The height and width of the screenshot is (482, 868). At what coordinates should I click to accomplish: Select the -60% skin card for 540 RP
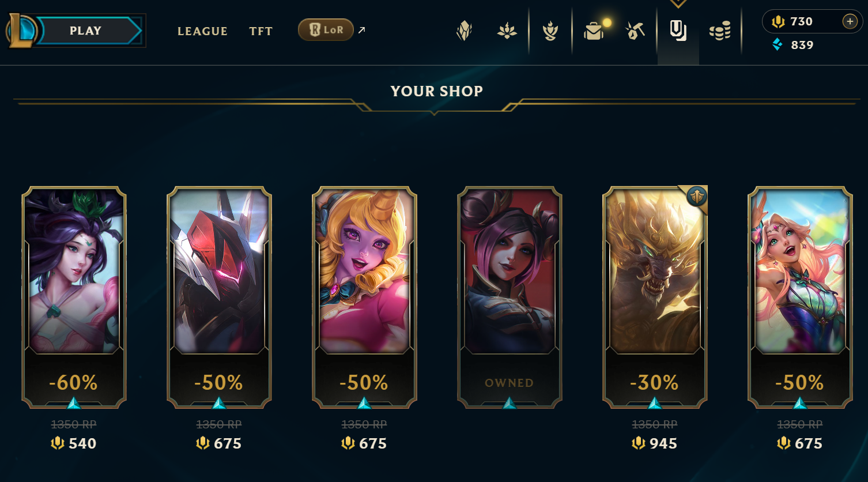click(74, 297)
